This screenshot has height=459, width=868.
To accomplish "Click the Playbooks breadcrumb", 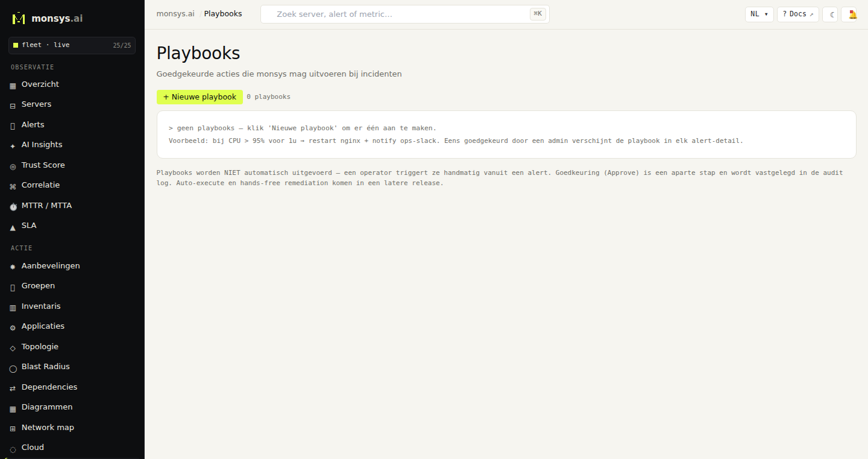I will [223, 14].
